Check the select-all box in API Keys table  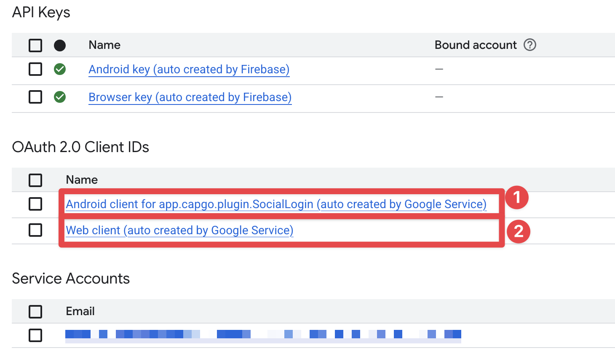35,45
